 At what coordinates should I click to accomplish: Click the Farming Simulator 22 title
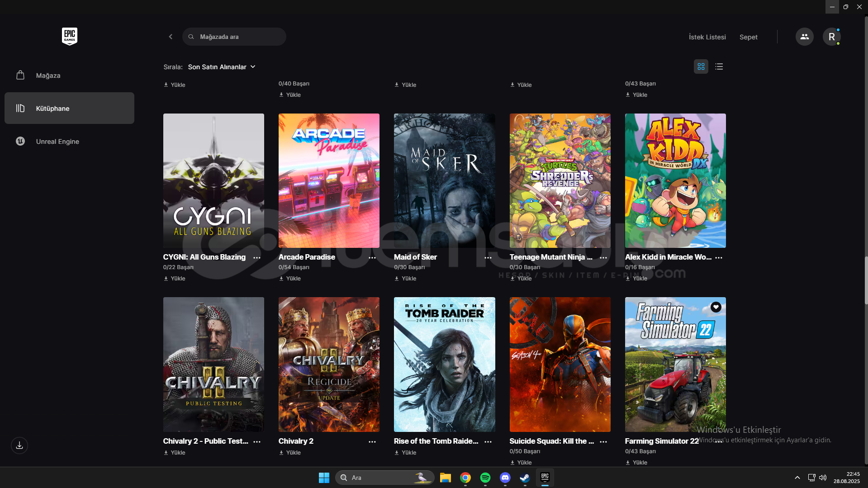coord(662,441)
